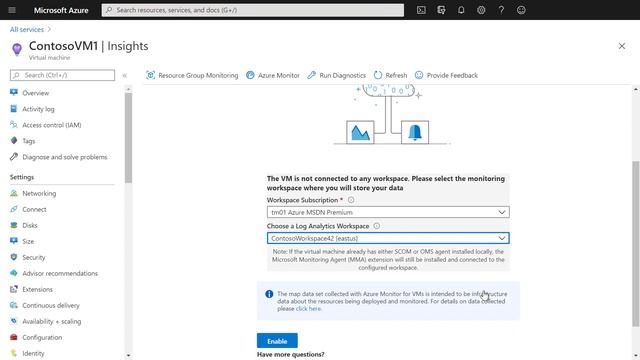Image resolution: width=640 pixels, height=360 pixels.
Task: Click the sidebar menu scrollbar thumb
Action: pyautogui.click(x=129, y=138)
